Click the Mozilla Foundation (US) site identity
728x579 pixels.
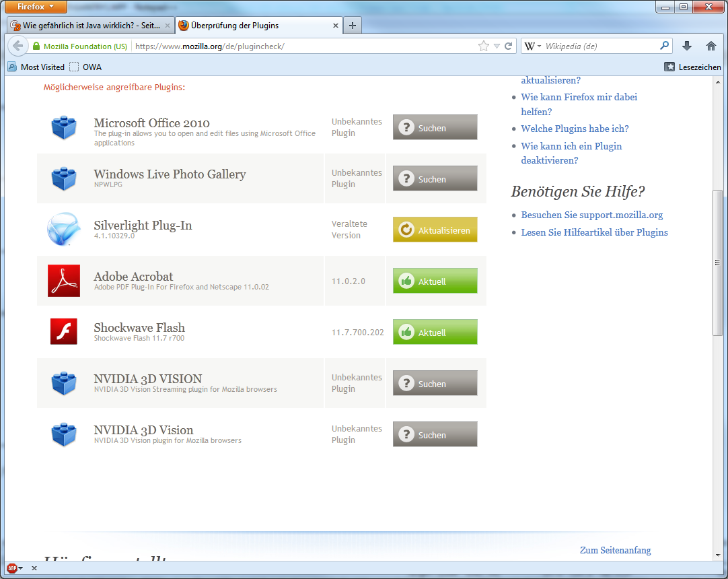tap(80, 46)
